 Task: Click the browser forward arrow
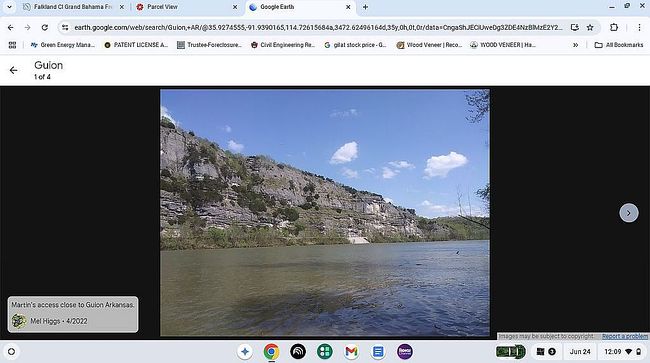click(27, 27)
